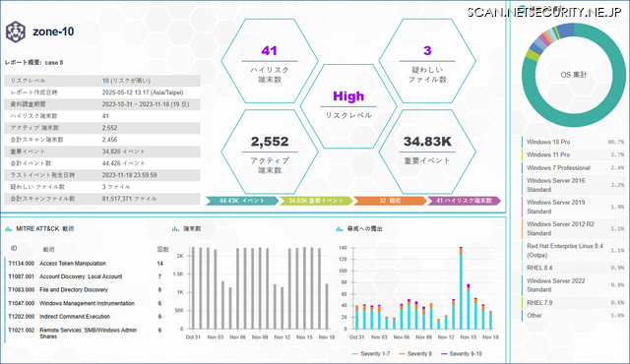This screenshot has height=364, width=630.
Task: Click the Windows 10 Pro 80.7% percentage
Action: pos(616,142)
